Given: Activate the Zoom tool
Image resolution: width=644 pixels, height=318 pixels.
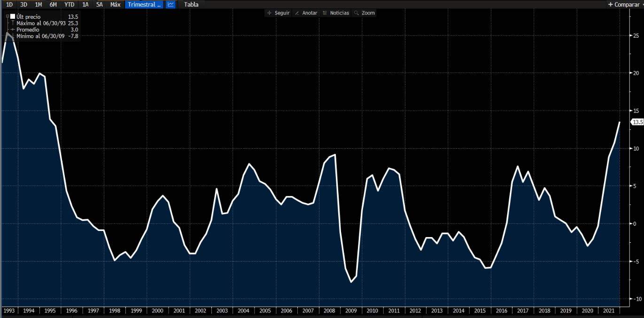Looking at the screenshot, I should pos(365,13).
